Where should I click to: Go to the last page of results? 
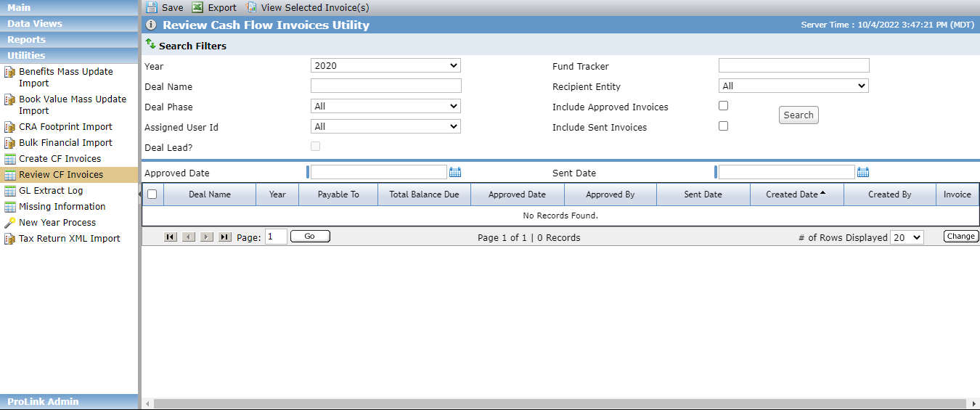(225, 237)
